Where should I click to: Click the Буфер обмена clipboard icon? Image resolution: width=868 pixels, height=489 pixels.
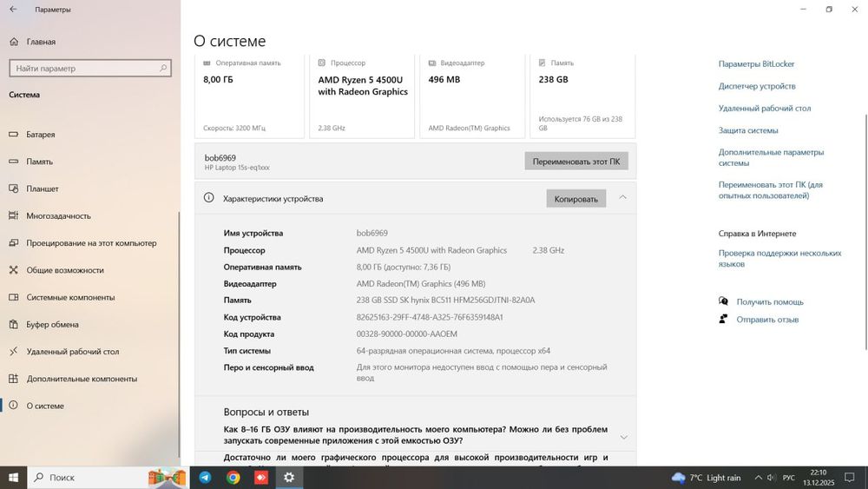coord(14,325)
